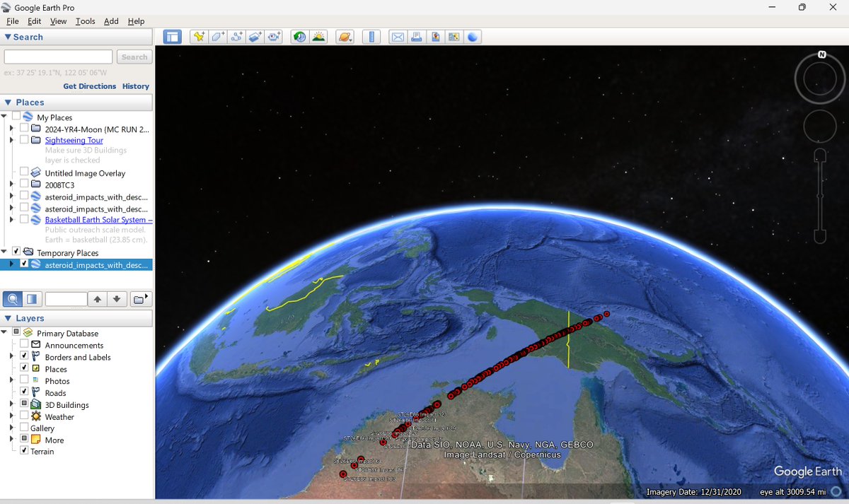Collapse the Temporary Places node
This screenshot has width=849, height=504.
[4, 250]
